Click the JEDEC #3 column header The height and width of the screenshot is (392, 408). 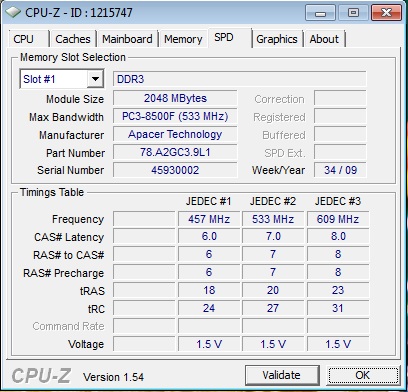pyautogui.click(x=338, y=201)
